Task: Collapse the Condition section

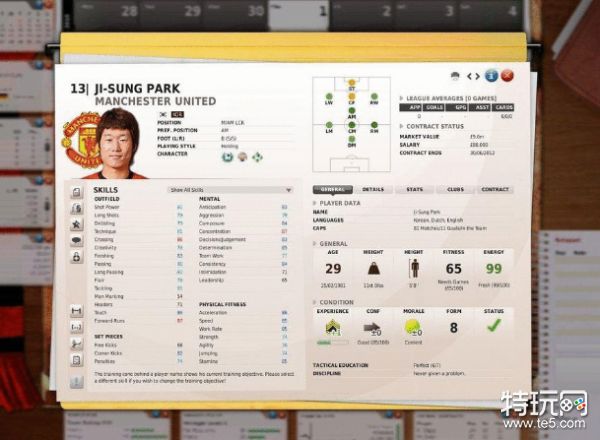Action: 315,302
